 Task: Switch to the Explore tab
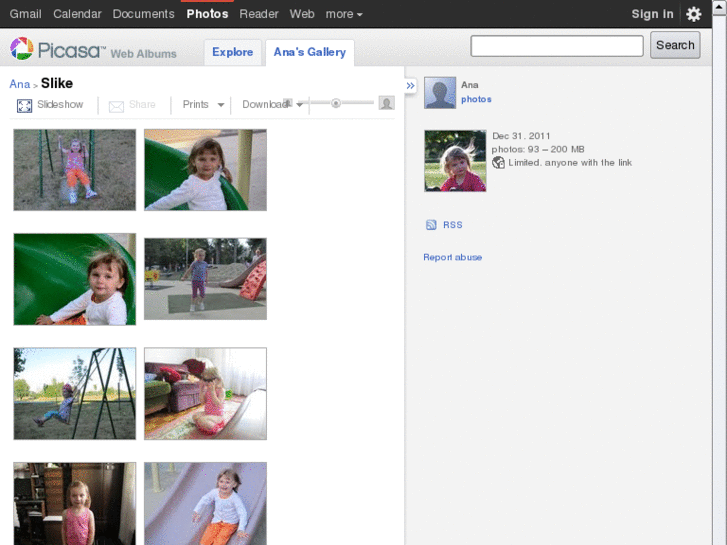(232, 52)
